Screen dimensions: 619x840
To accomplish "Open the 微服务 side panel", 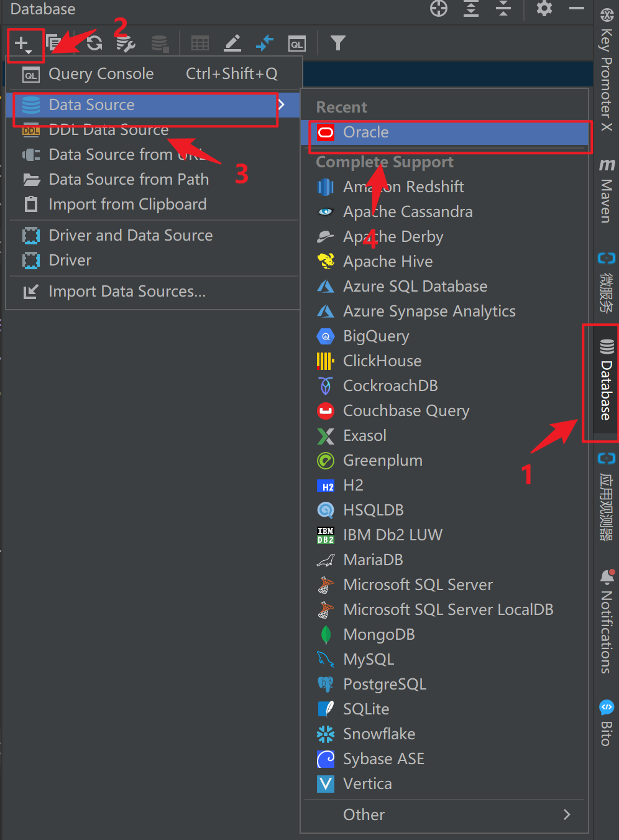I will [606, 282].
